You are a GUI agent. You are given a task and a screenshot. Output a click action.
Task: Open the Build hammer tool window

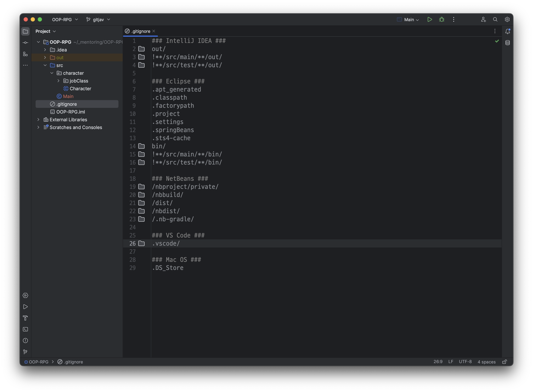[x=25, y=318]
